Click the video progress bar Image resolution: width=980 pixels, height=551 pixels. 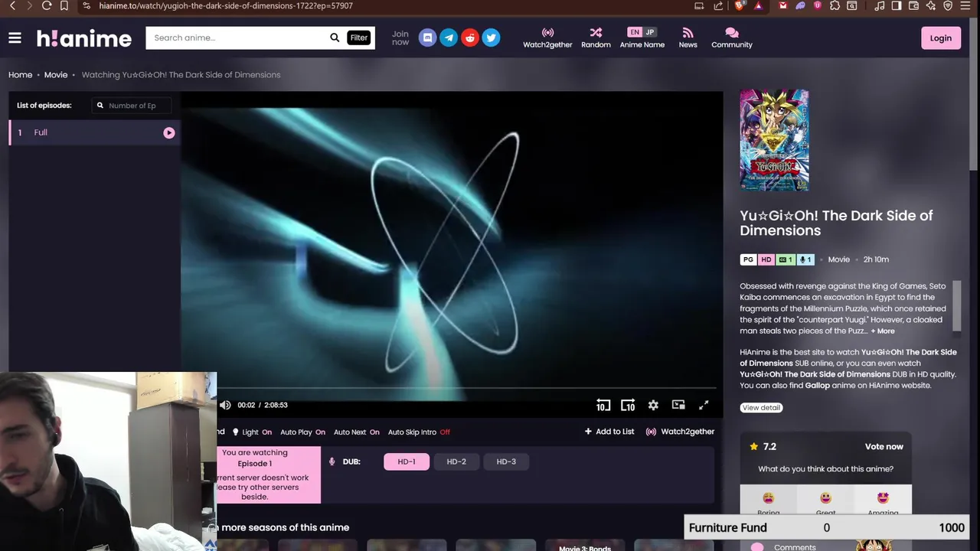coord(467,389)
